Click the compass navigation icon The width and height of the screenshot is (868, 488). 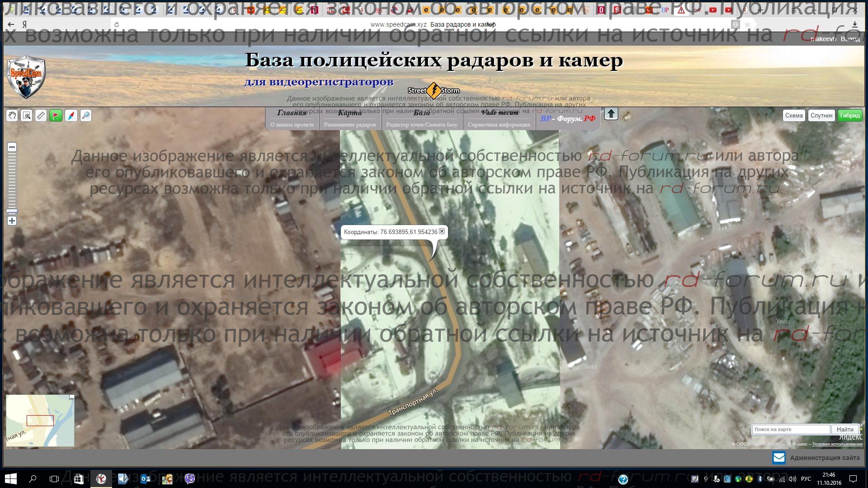(71, 116)
